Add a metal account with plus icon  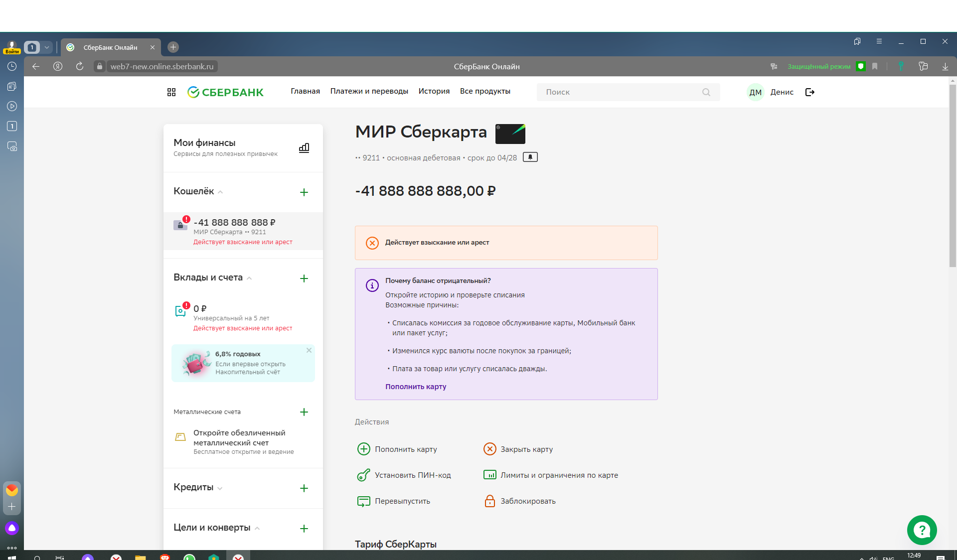(304, 412)
